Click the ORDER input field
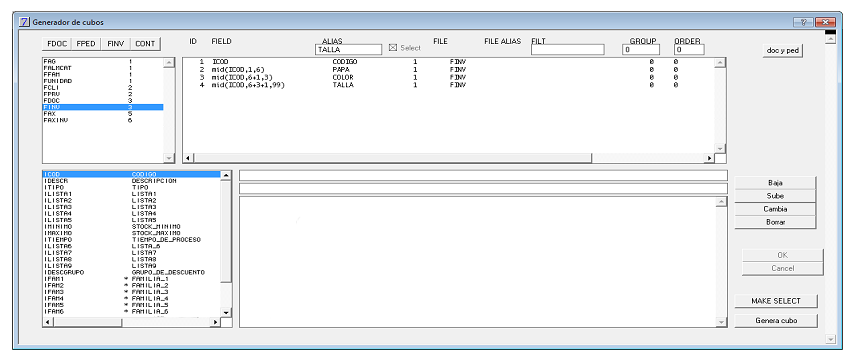The width and height of the screenshot is (857, 363). (x=689, y=50)
